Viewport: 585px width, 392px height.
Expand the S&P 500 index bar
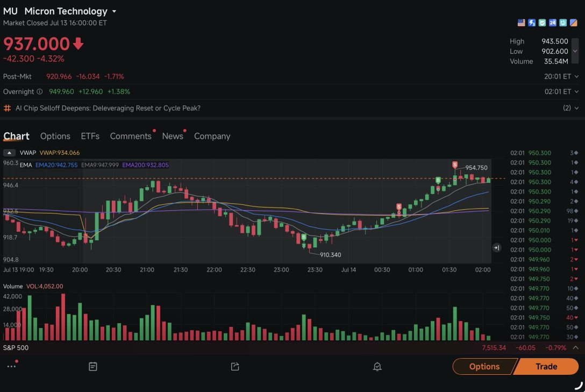click(x=576, y=347)
